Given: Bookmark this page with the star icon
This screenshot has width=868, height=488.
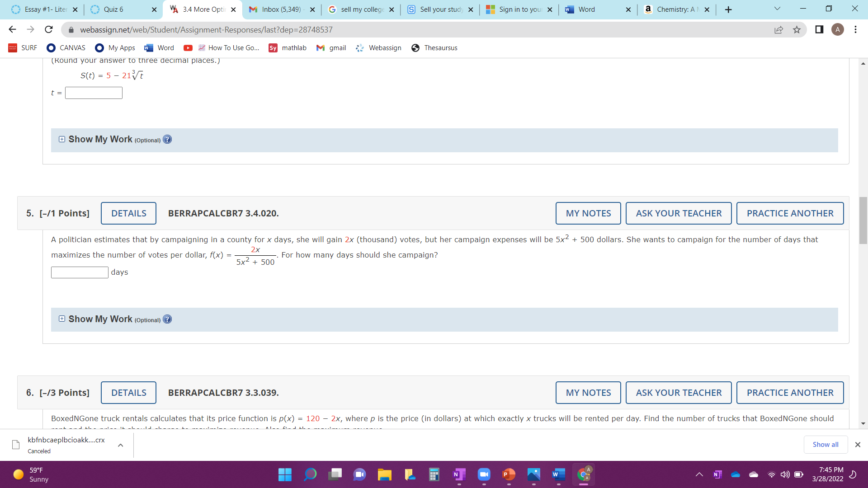Looking at the screenshot, I should (797, 29).
